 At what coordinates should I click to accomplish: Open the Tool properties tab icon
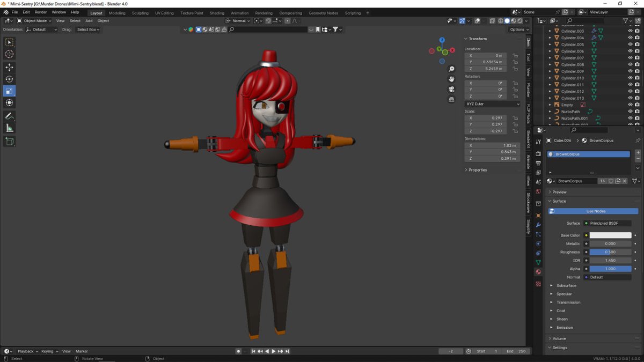[538, 142]
